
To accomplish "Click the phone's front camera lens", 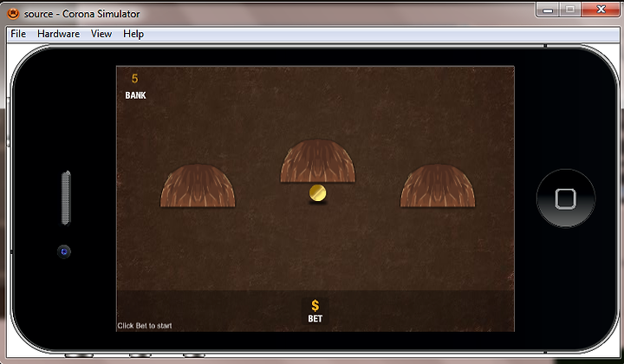I will 64,251.
